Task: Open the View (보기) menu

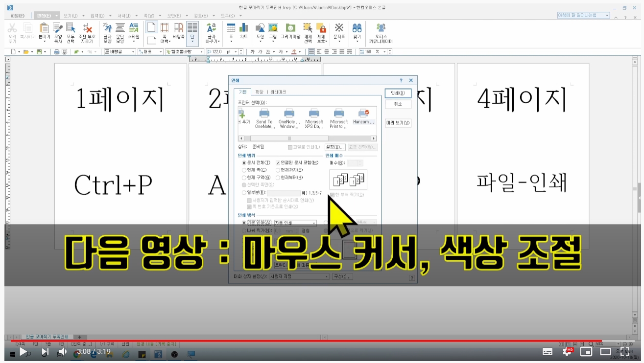Action: (70, 16)
